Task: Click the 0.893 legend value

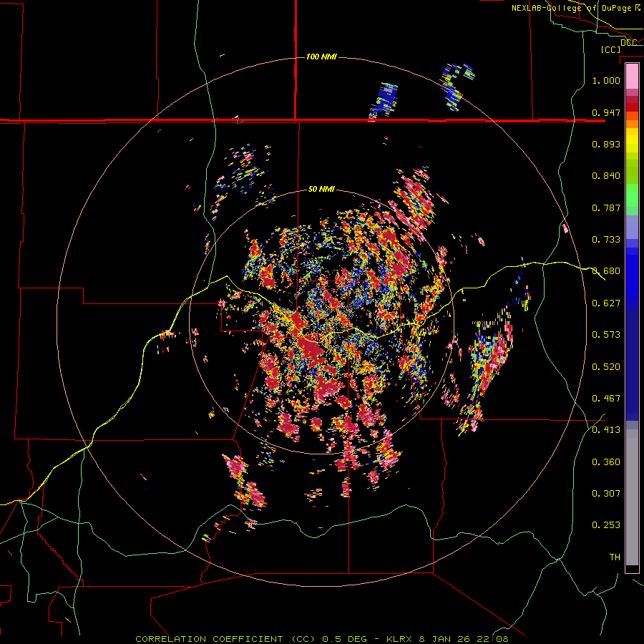Action: [x=606, y=144]
